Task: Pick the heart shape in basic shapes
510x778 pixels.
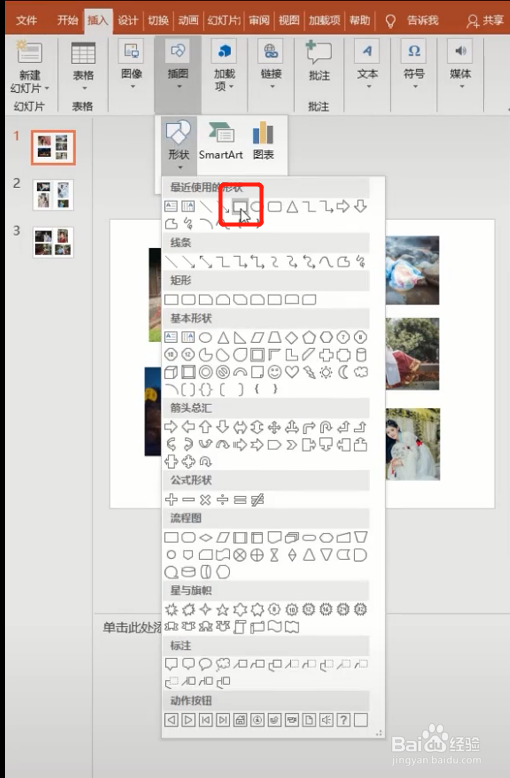Action: click(x=292, y=372)
